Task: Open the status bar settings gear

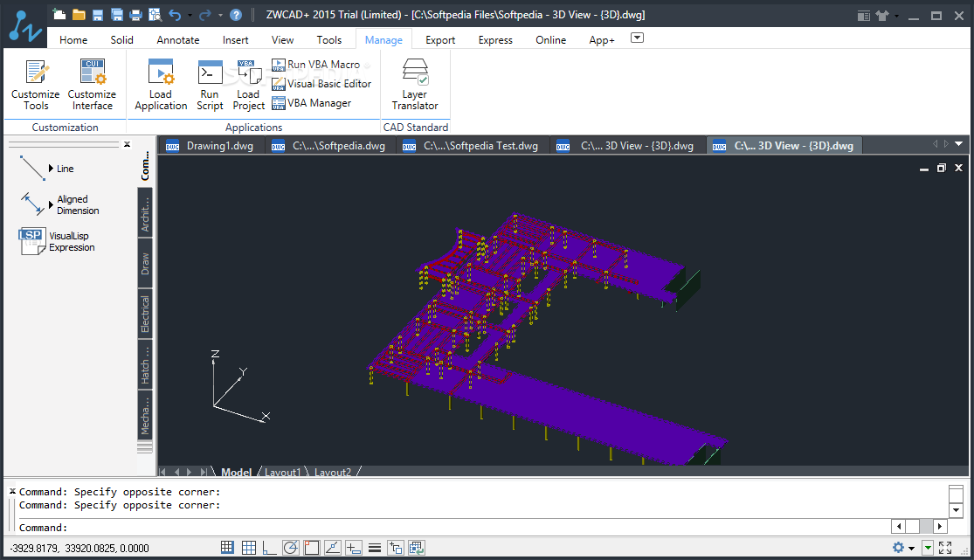Action: pyautogui.click(x=898, y=548)
